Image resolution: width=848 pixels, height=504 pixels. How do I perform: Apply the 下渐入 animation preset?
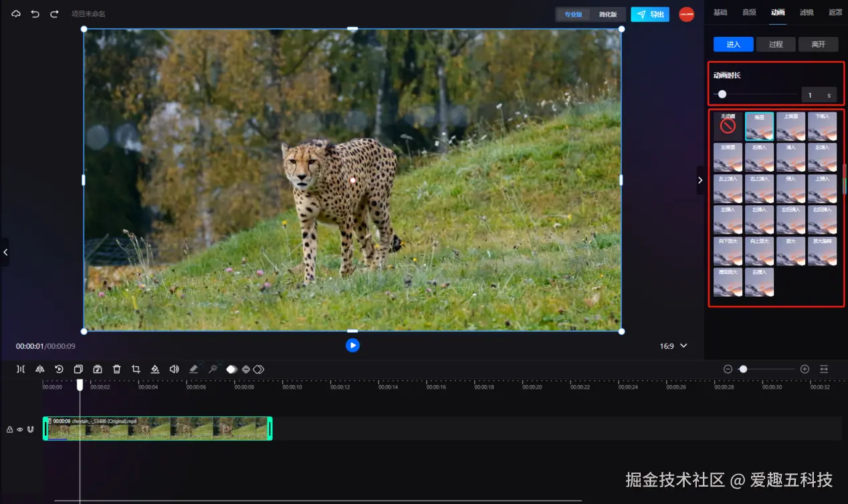tap(822, 126)
